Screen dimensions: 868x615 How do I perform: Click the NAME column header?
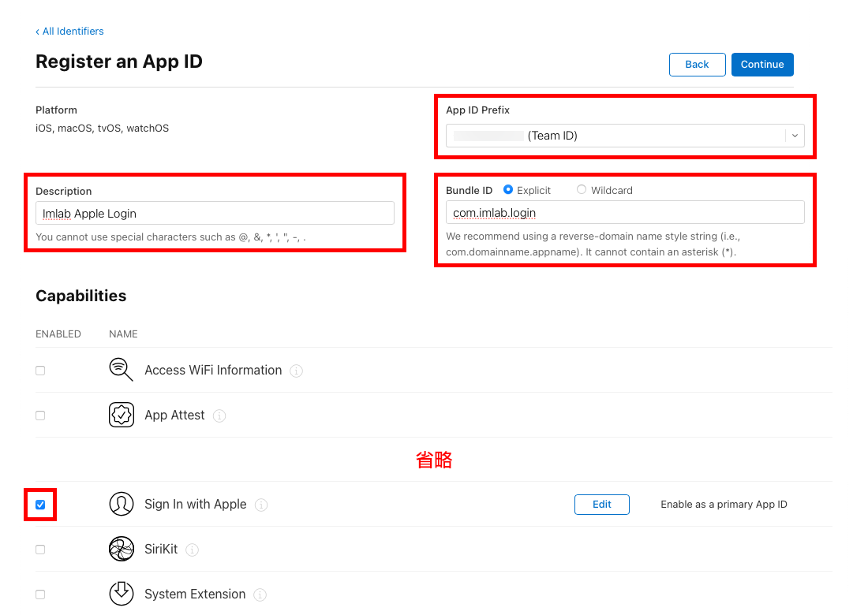point(123,334)
